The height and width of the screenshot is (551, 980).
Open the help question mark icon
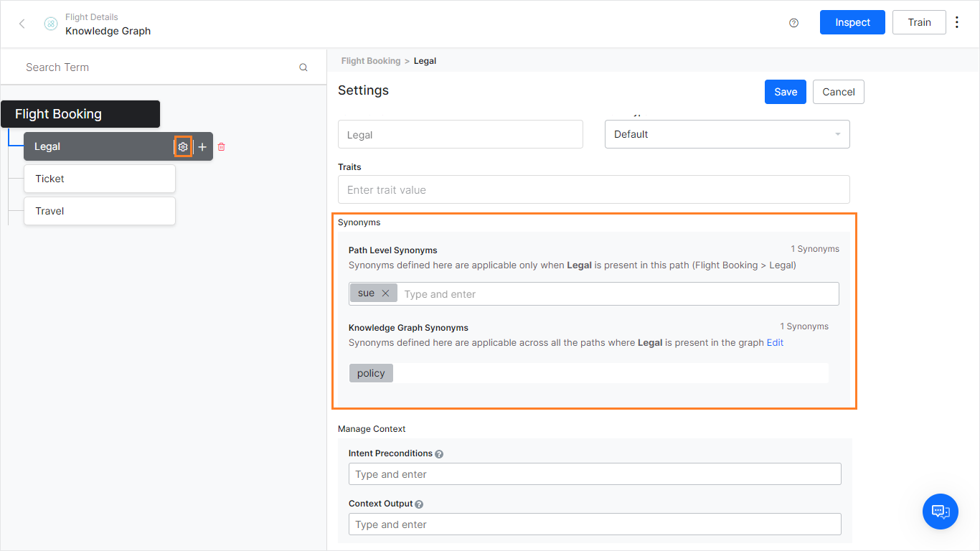point(793,22)
